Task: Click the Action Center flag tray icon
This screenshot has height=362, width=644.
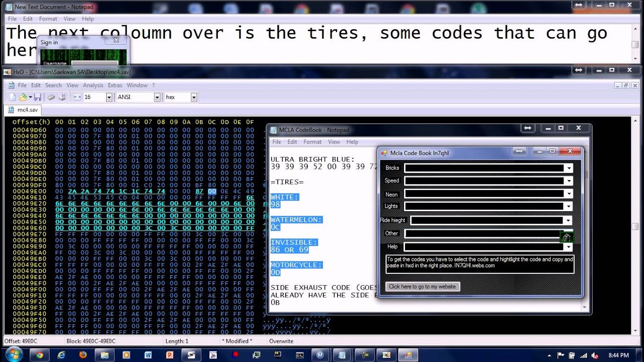Action: click(561, 355)
